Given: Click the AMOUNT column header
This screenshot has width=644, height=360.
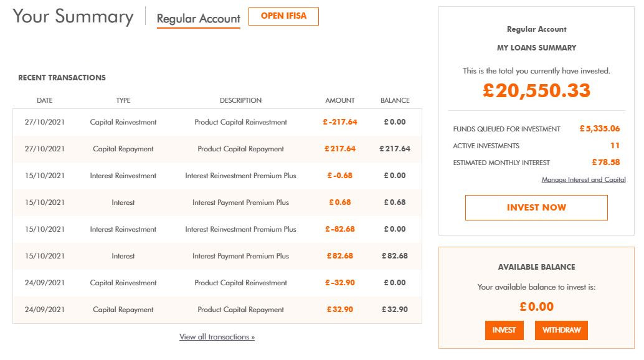Looking at the screenshot, I should (x=339, y=100).
